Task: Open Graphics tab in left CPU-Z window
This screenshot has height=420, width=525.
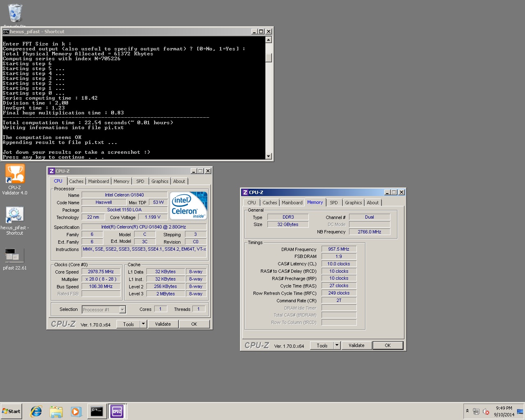Action: coord(160,181)
